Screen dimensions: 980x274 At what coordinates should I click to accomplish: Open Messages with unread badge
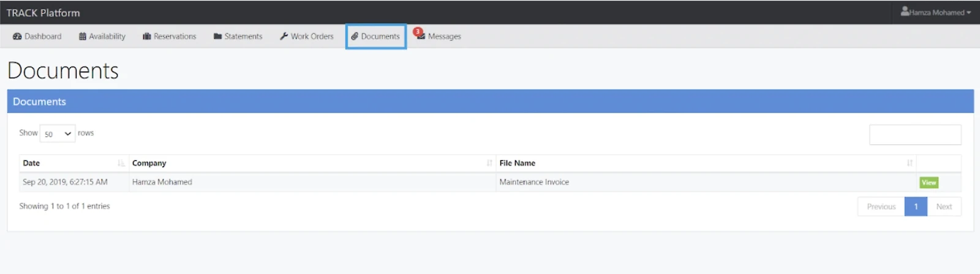coord(438,36)
